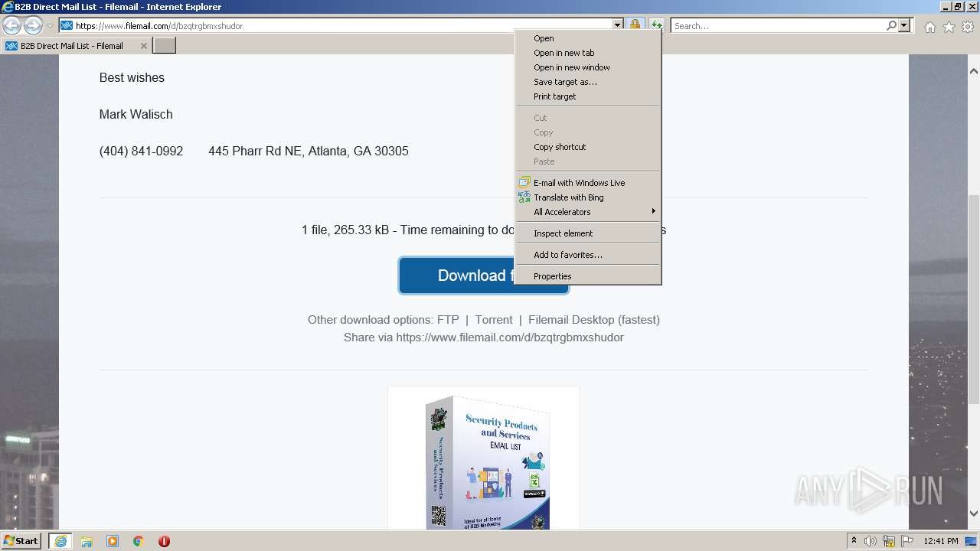
Task: Click the phone number (404) 841-0992
Action: [x=141, y=152]
